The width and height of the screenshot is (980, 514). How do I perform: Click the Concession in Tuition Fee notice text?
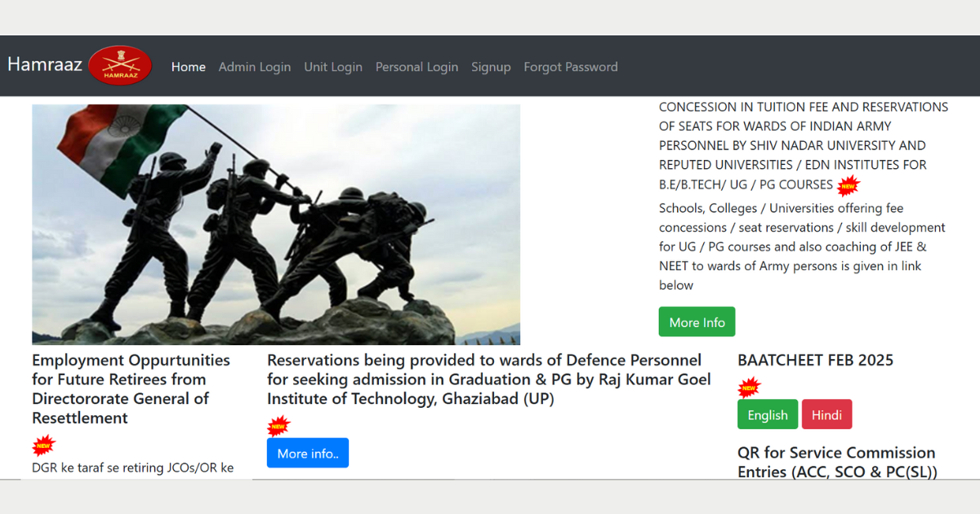(x=804, y=145)
